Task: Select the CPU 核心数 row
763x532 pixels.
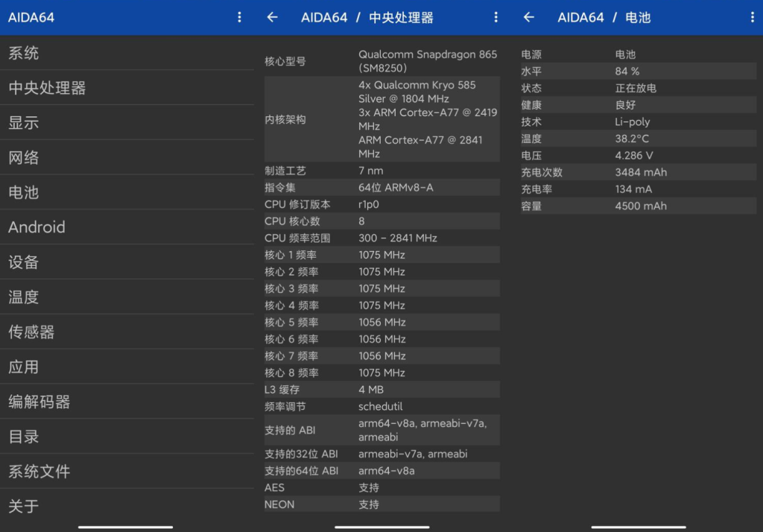Action: (x=382, y=221)
